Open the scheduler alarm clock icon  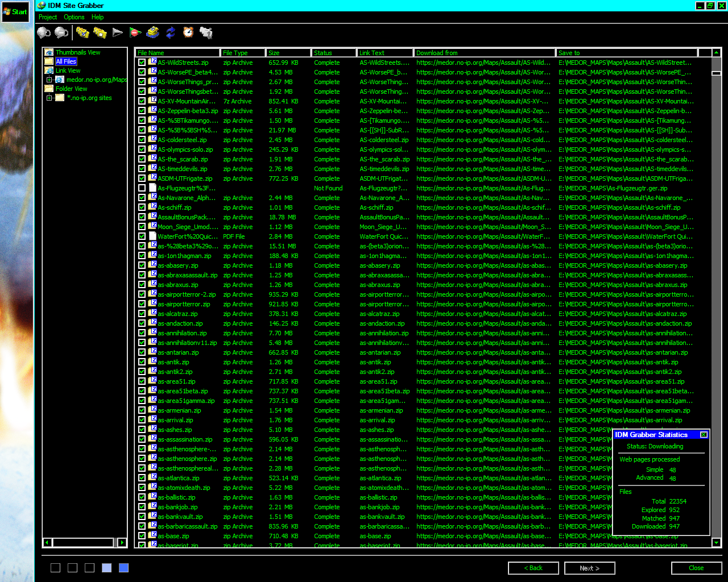coord(188,32)
